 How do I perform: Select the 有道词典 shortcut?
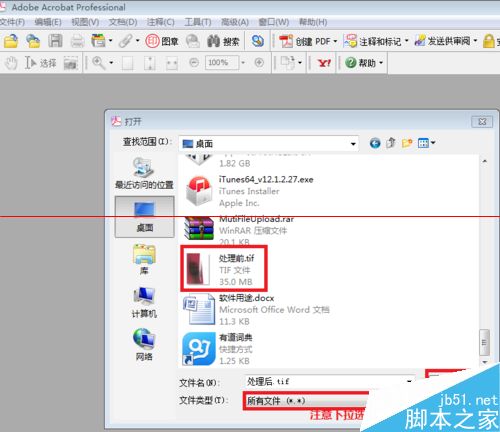click(217, 349)
